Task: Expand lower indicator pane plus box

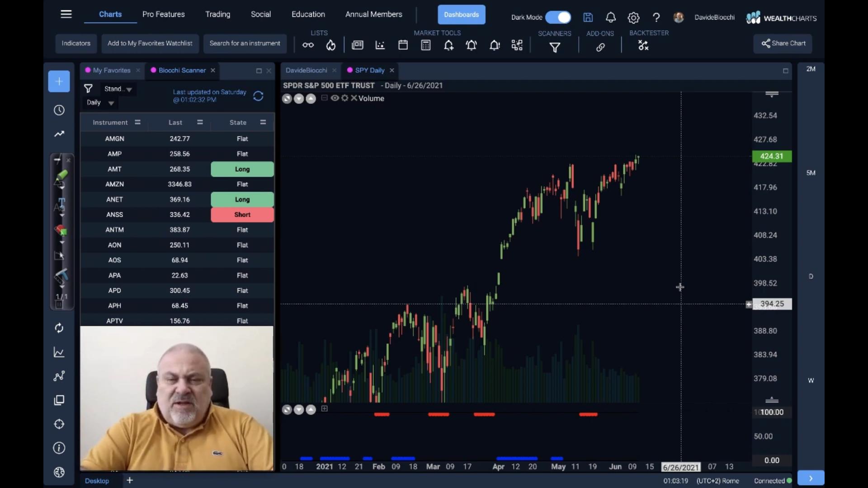Action: [x=324, y=408]
